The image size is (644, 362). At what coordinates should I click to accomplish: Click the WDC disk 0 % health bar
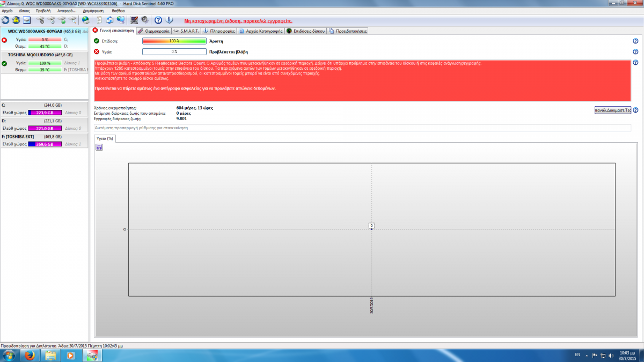point(45,40)
